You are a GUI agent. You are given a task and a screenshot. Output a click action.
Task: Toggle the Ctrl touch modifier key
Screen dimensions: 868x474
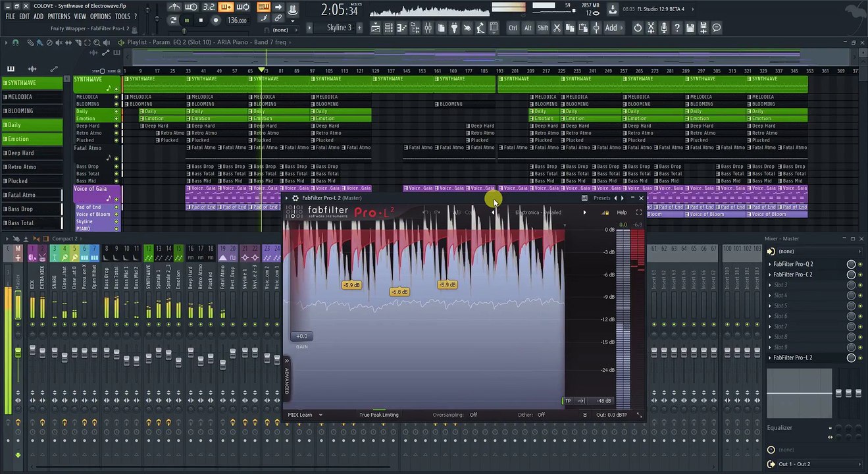point(513,28)
